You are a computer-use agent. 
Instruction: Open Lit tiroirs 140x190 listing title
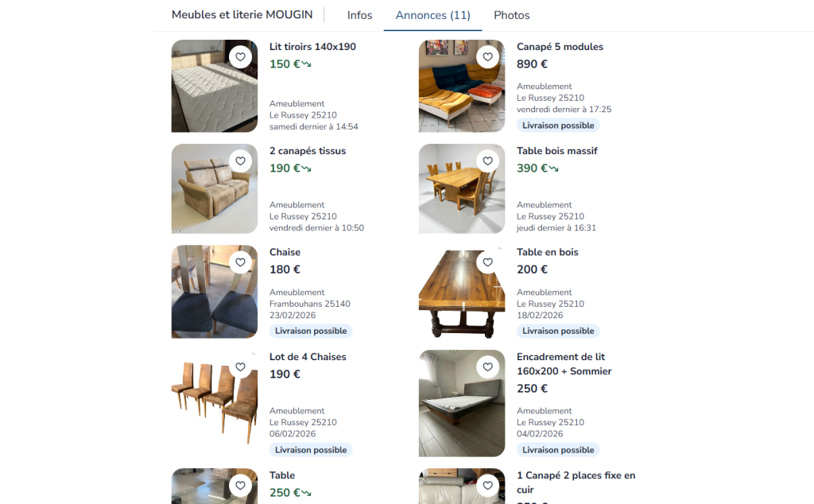pos(312,47)
